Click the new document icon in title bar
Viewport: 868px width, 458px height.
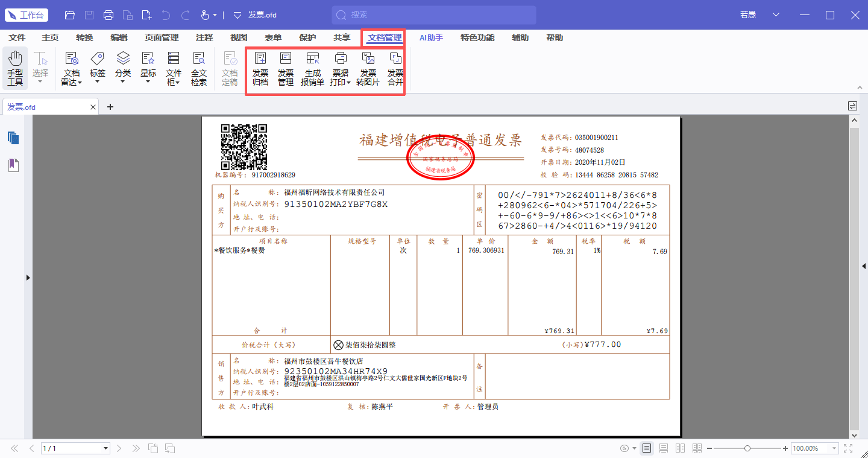(147, 15)
